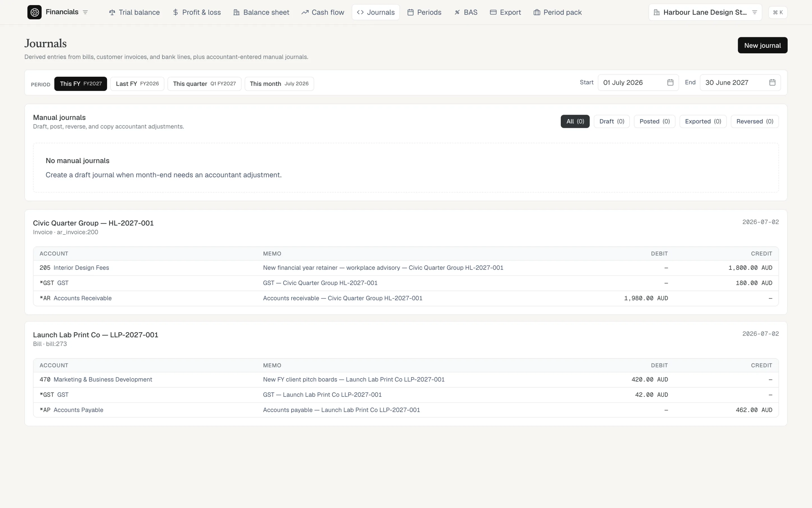The height and width of the screenshot is (508, 812).
Task: Click the End date field 30 June 2027
Action: 740,83
